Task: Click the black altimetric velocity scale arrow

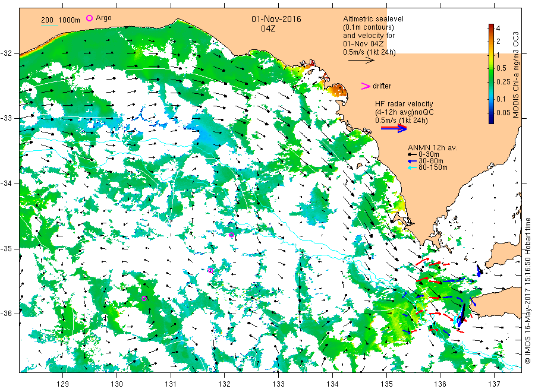Action: [360, 60]
